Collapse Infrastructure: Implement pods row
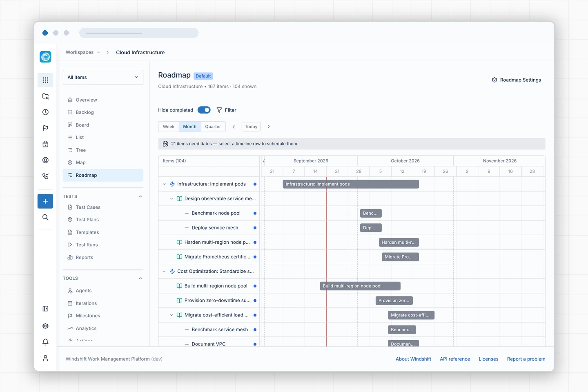The width and height of the screenshot is (588, 392). [x=165, y=184]
